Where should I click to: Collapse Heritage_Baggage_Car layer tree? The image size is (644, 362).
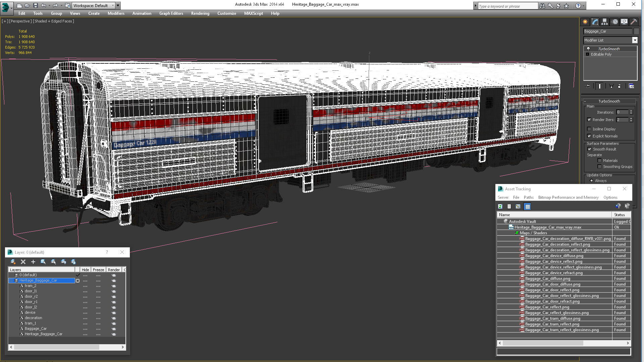11,281
